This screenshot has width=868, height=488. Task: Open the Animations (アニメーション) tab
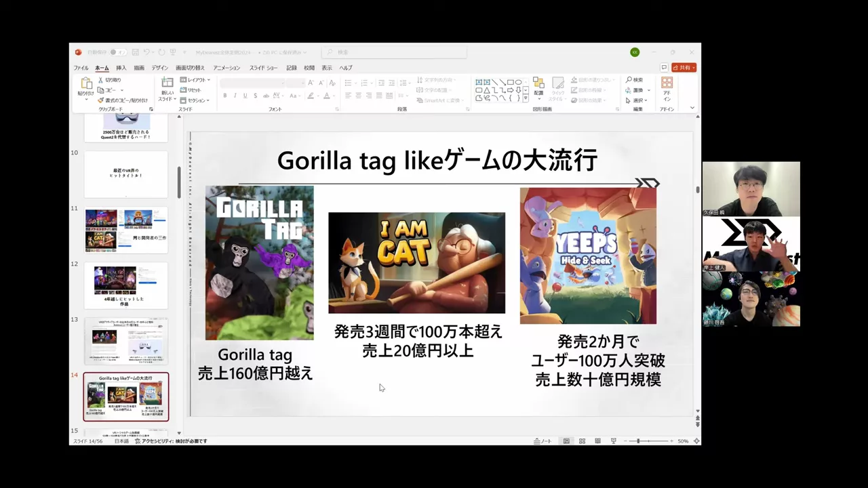click(x=226, y=68)
